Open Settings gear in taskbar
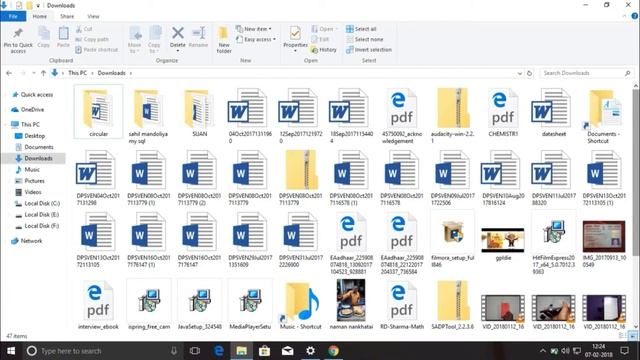Screen dimensions: 640x360 click(x=310, y=351)
